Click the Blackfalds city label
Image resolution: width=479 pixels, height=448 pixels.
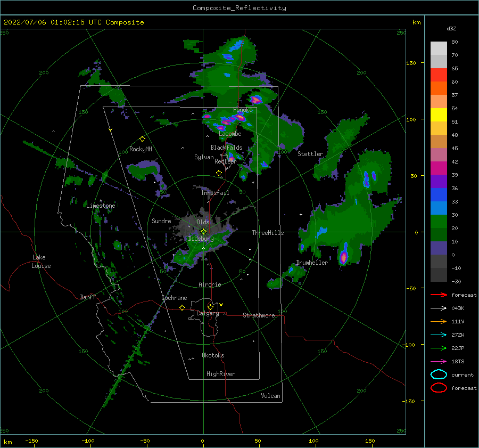point(226,148)
